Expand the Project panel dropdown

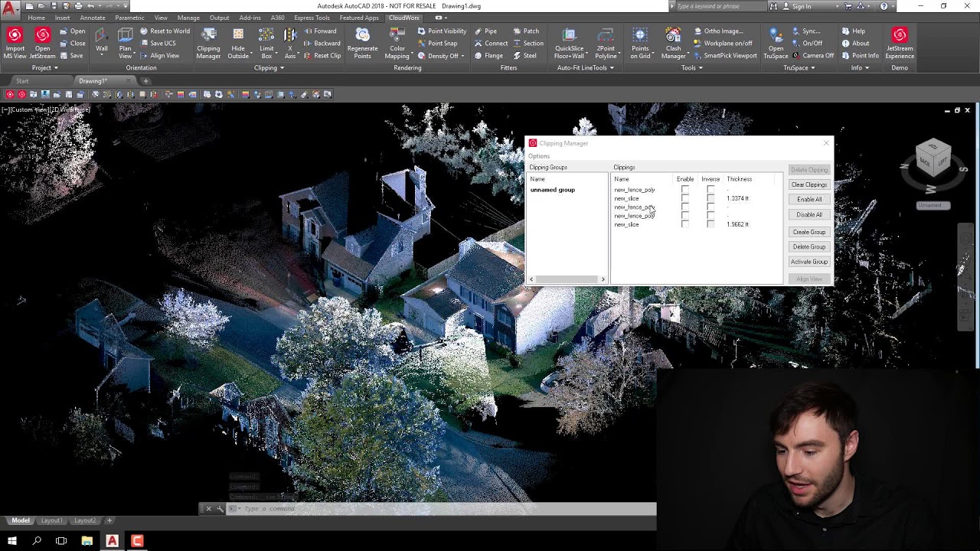45,68
